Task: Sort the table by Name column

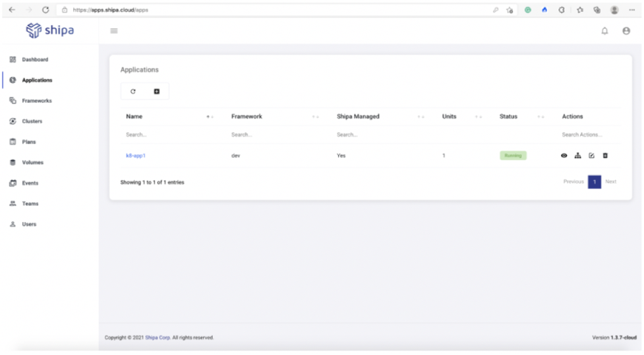Action: [210, 117]
